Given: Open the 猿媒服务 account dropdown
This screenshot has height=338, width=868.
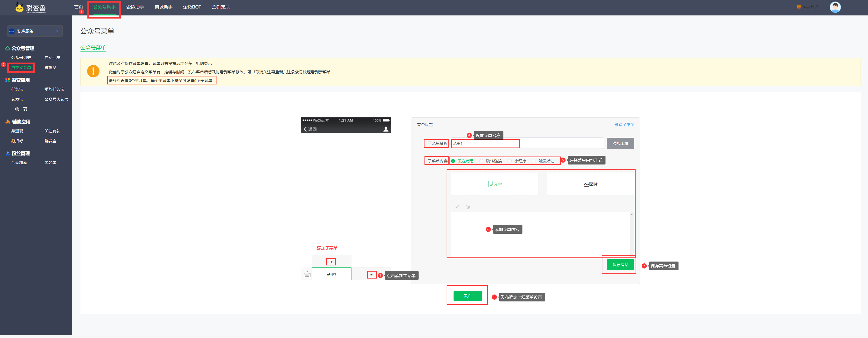Looking at the screenshot, I should click(35, 31).
